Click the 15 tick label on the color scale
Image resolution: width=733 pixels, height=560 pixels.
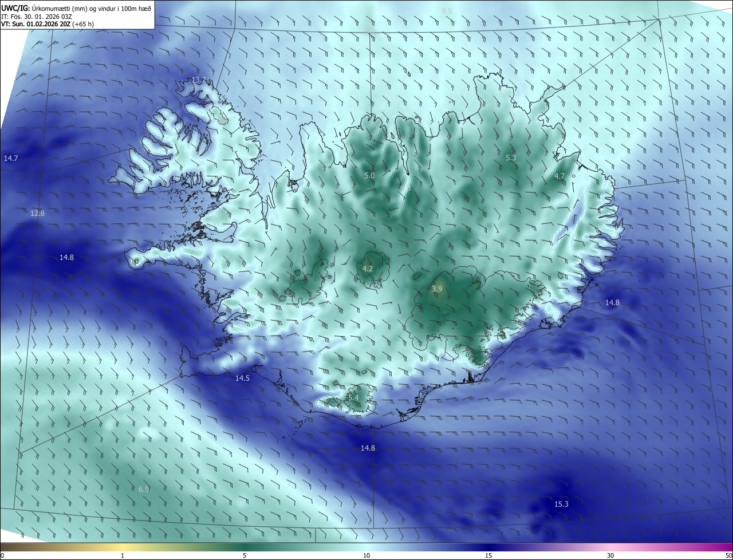(x=488, y=555)
